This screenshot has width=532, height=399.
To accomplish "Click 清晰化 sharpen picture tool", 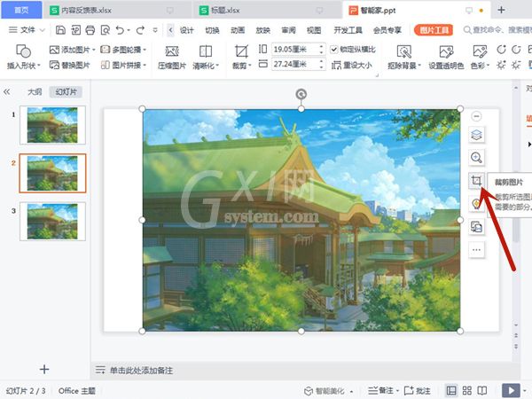I will coord(206,57).
